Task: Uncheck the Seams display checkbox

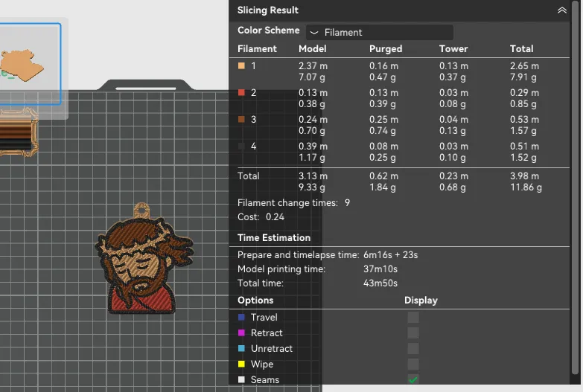Action: click(x=413, y=380)
